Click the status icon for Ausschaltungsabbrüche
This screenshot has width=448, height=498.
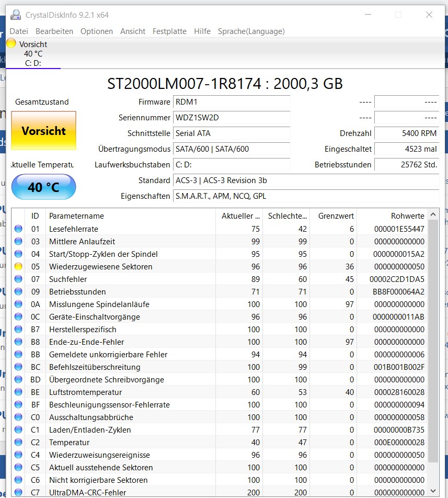[x=18, y=417]
